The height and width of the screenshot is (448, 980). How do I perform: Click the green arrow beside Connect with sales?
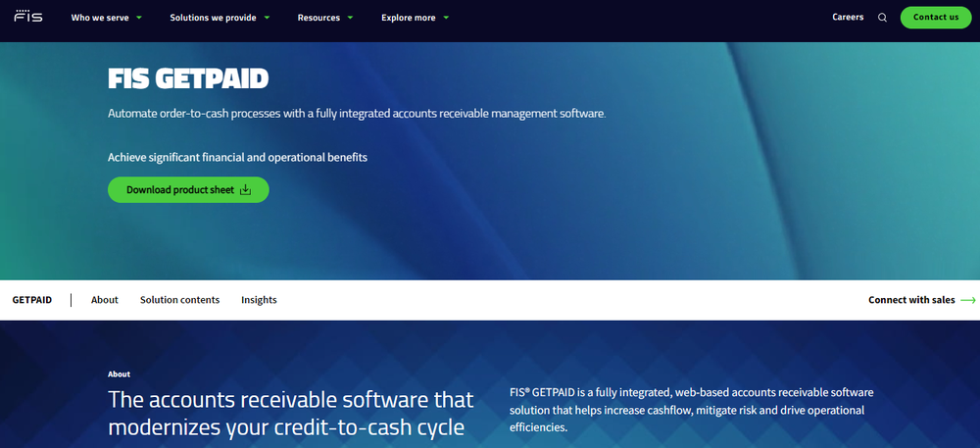click(968, 300)
